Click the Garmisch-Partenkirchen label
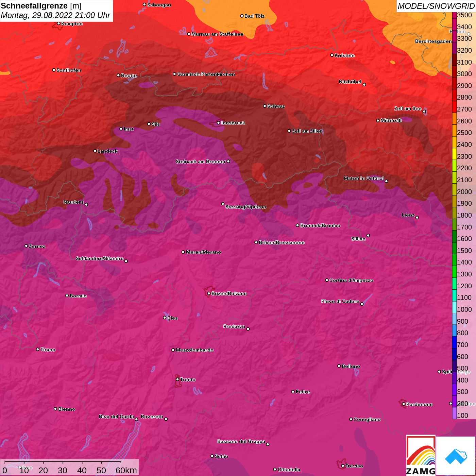This screenshot has width=476, height=476. tap(206, 74)
